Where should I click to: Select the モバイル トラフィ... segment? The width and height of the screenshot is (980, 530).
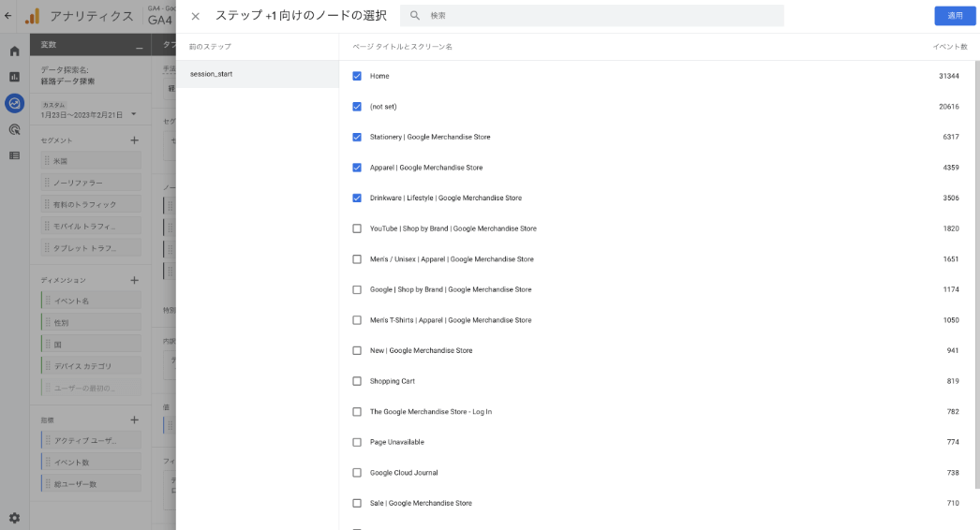[91, 227]
